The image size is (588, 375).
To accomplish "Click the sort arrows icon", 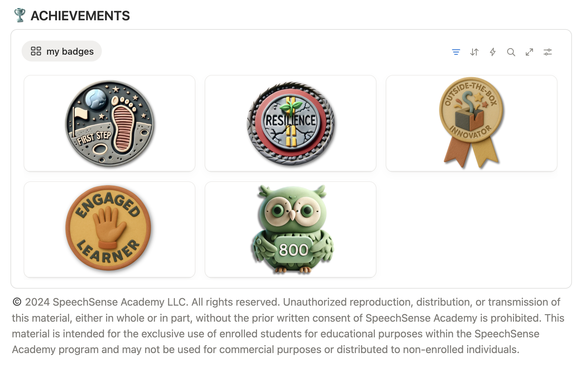I will [474, 52].
